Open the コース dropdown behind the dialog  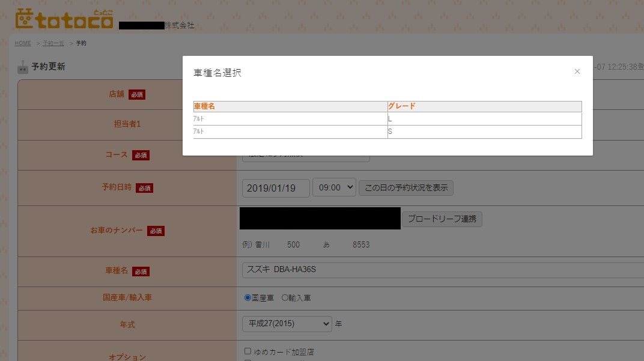click(x=305, y=159)
